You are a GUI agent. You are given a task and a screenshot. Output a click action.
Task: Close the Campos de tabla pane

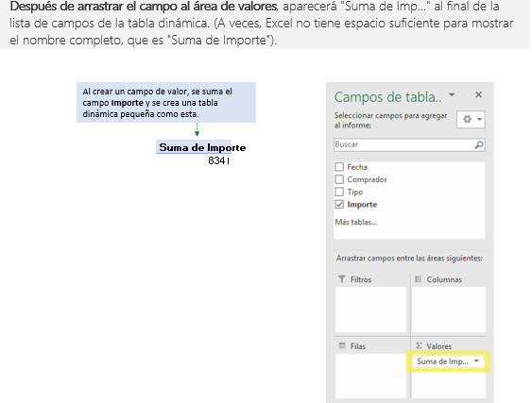click(x=478, y=94)
